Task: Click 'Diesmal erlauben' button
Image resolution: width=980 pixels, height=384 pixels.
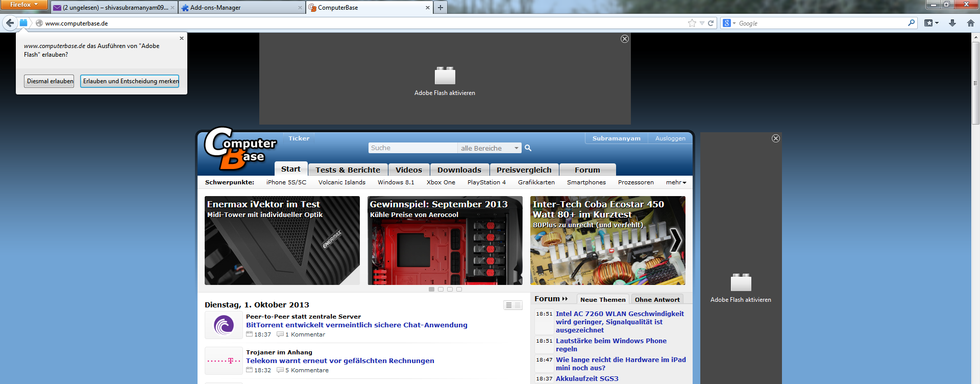Action: 49,81
